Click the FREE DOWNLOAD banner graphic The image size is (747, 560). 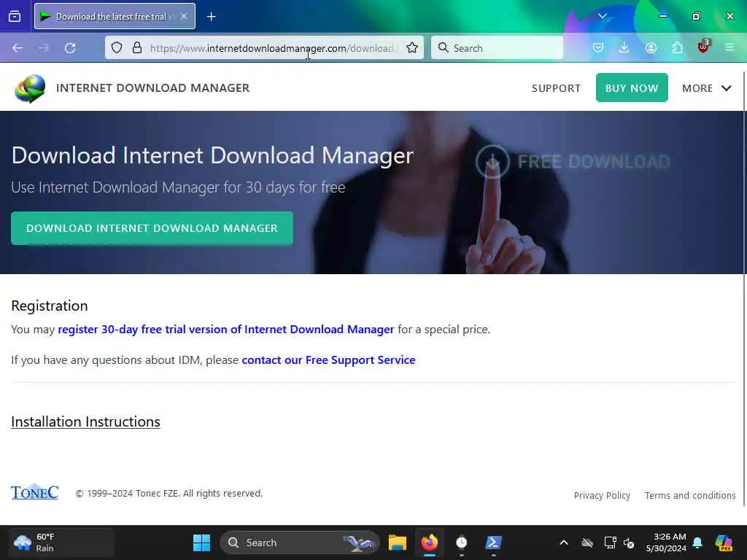point(573,161)
